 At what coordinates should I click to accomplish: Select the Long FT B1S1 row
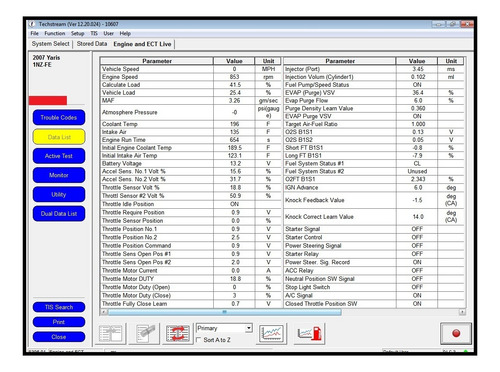[374, 156]
